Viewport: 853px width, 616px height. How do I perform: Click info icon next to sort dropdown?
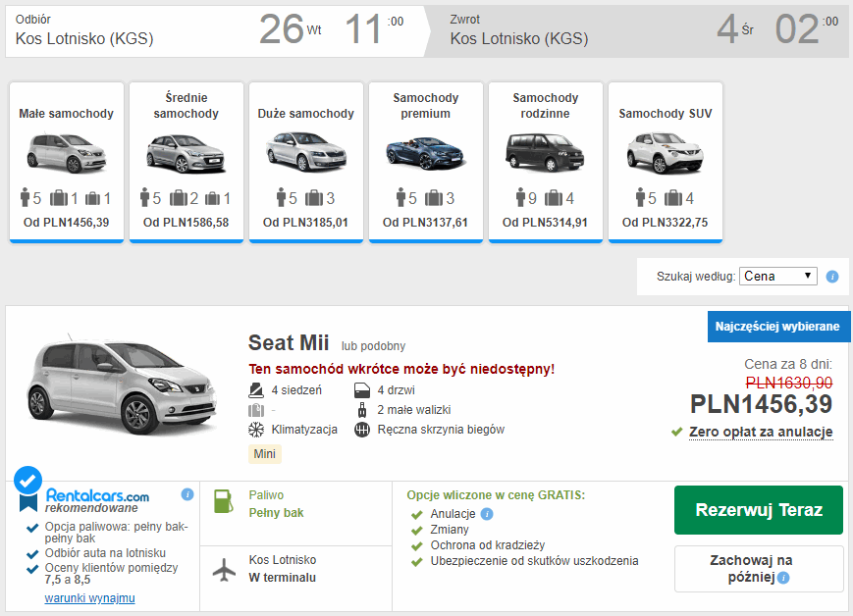[832, 277]
